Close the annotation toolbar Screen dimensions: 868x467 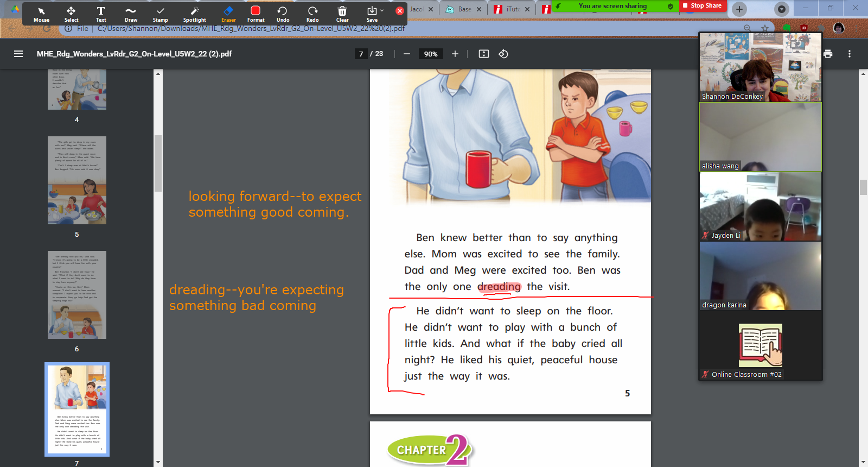[x=400, y=11]
